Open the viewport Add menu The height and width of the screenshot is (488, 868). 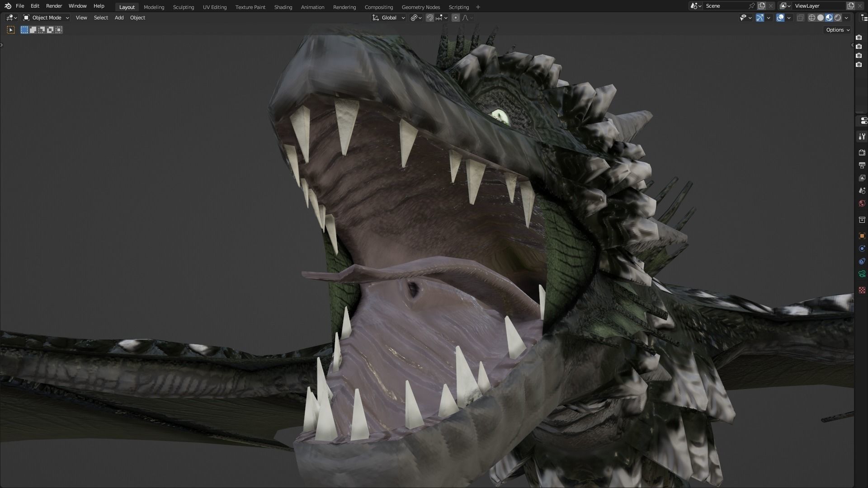pos(119,18)
